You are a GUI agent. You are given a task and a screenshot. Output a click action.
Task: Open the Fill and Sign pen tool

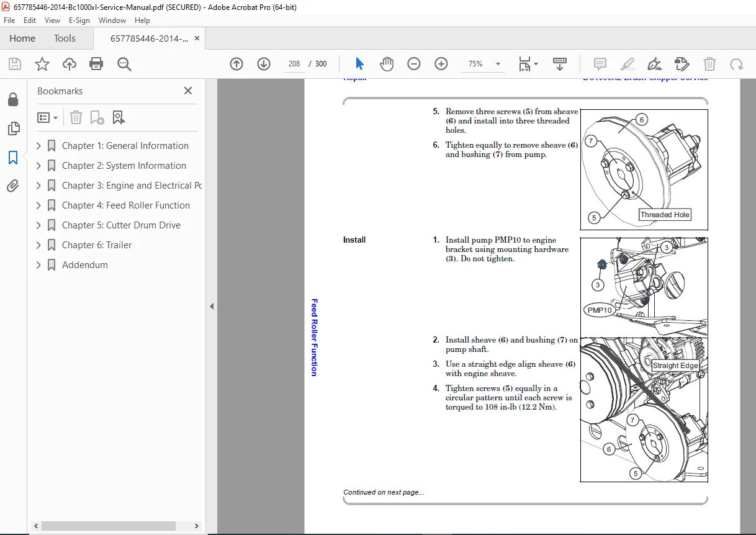tap(654, 64)
